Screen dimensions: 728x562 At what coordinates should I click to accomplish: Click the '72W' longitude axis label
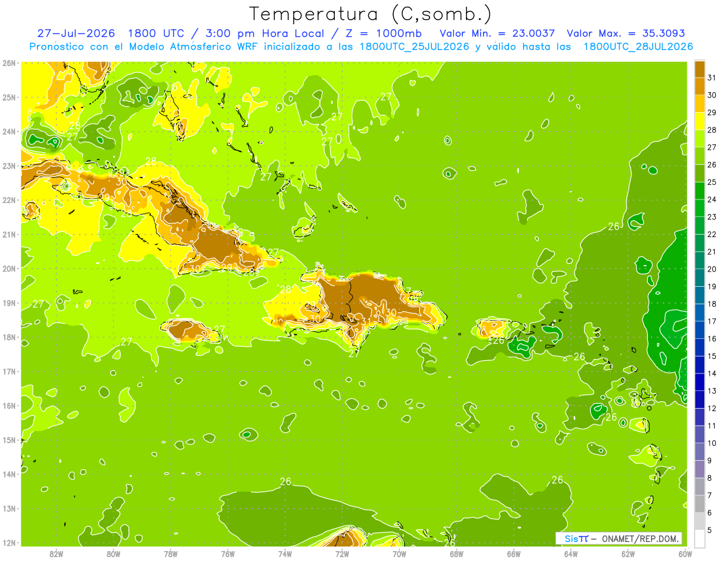point(342,554)
